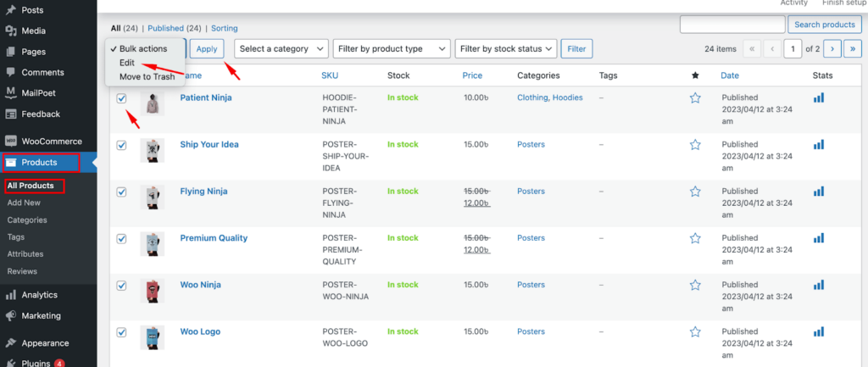Open the Select a category dropdown

point(281,48)
